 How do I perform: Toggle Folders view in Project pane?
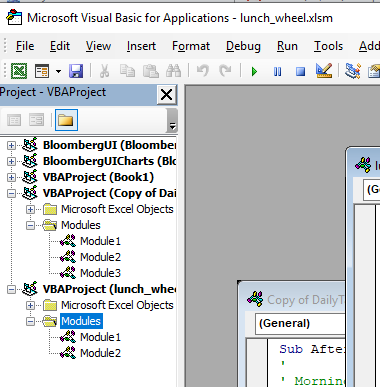point(66,120)
